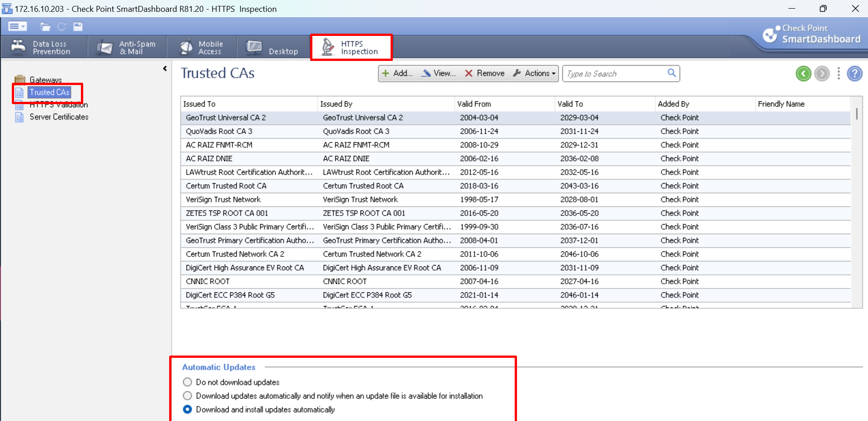Sort by Issued To column header
The image size is (868, 421).
(x=249, y=104)
